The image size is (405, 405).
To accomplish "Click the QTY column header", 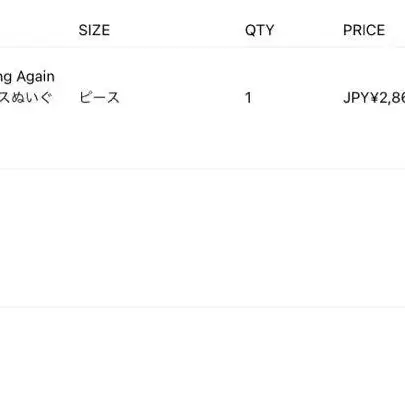I will (259, 30).
